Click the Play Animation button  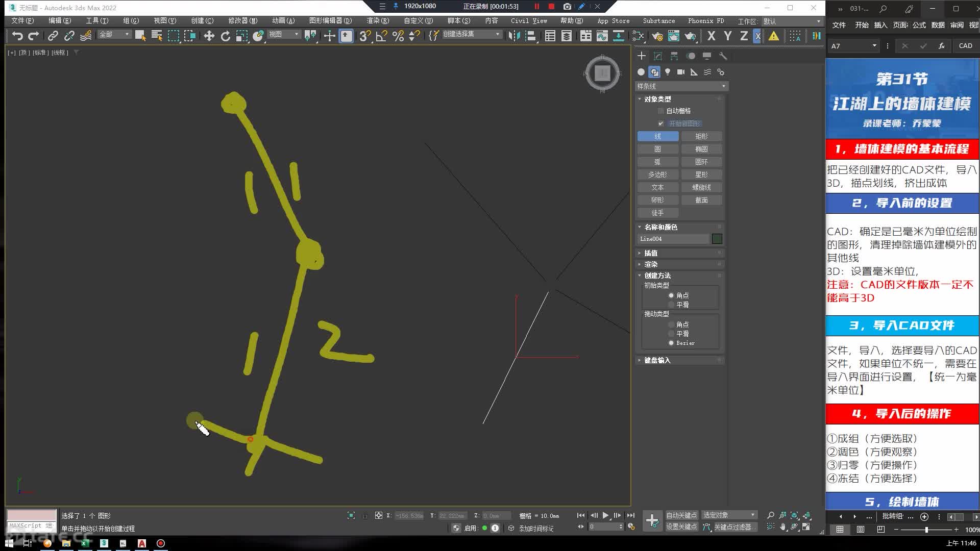(x=605, y=515)
